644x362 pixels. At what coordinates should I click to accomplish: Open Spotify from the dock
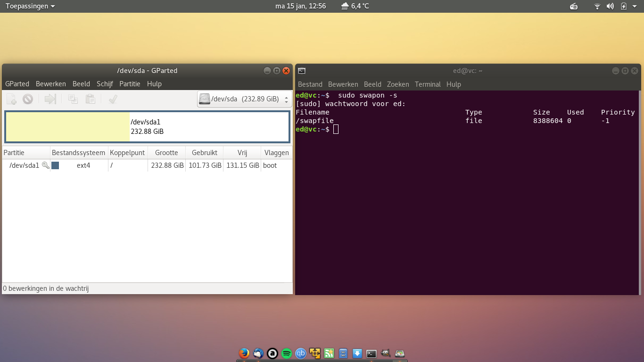point(287,353)
